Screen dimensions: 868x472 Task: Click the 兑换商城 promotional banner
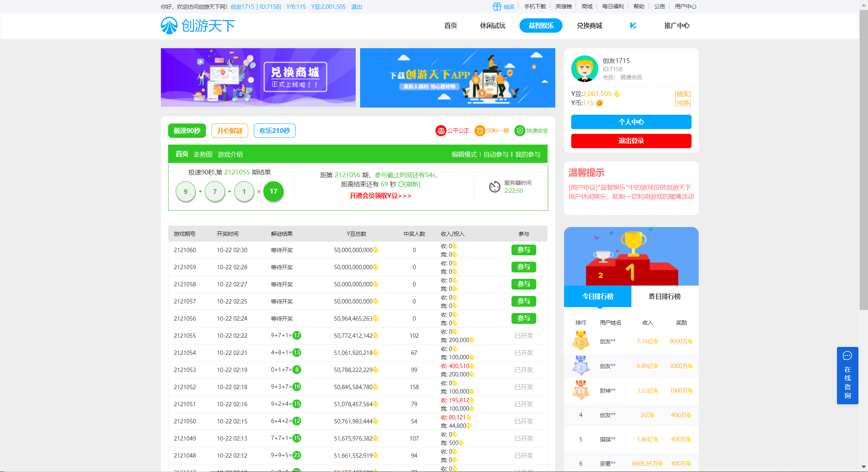click(x=258, y=77)
